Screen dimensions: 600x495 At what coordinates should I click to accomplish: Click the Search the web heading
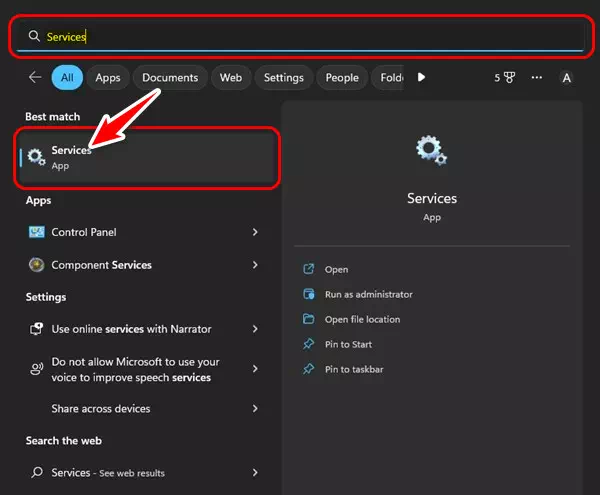[64, 441]
